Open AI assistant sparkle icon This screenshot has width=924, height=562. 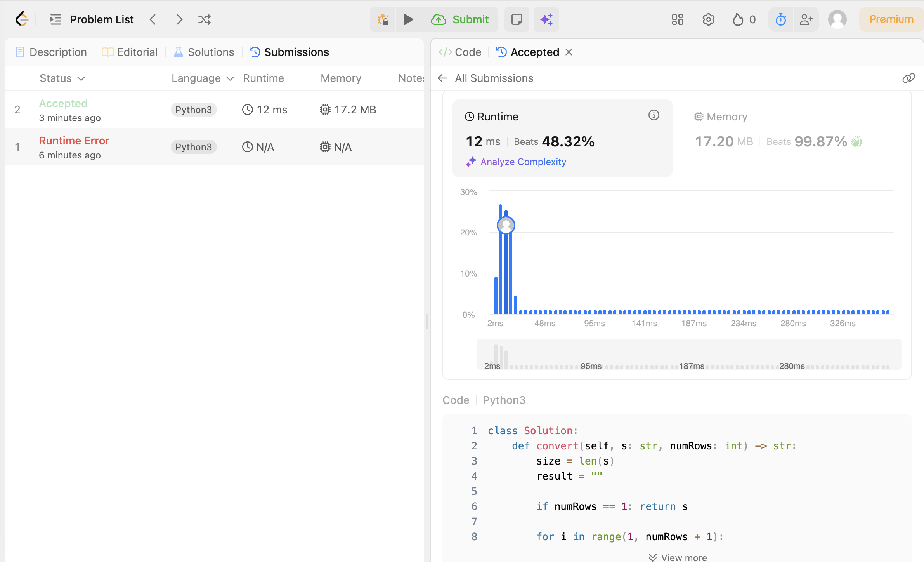tap(546, 19)
